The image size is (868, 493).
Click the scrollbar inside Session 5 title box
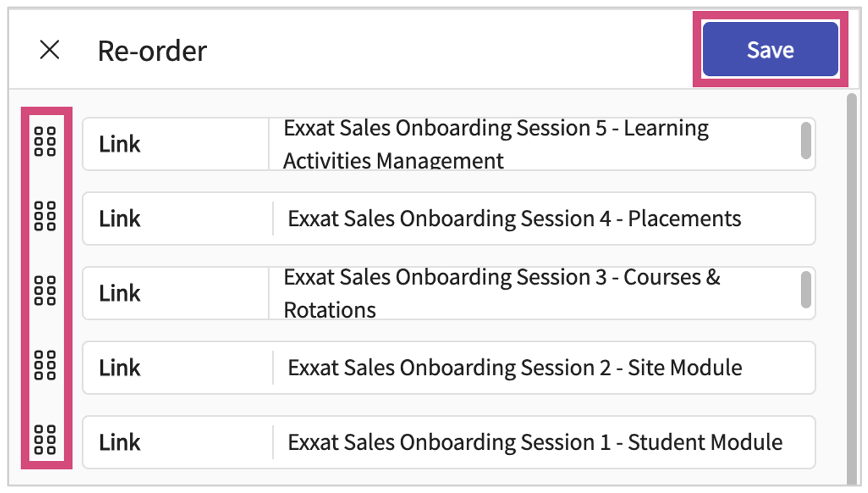pos(806,141)
